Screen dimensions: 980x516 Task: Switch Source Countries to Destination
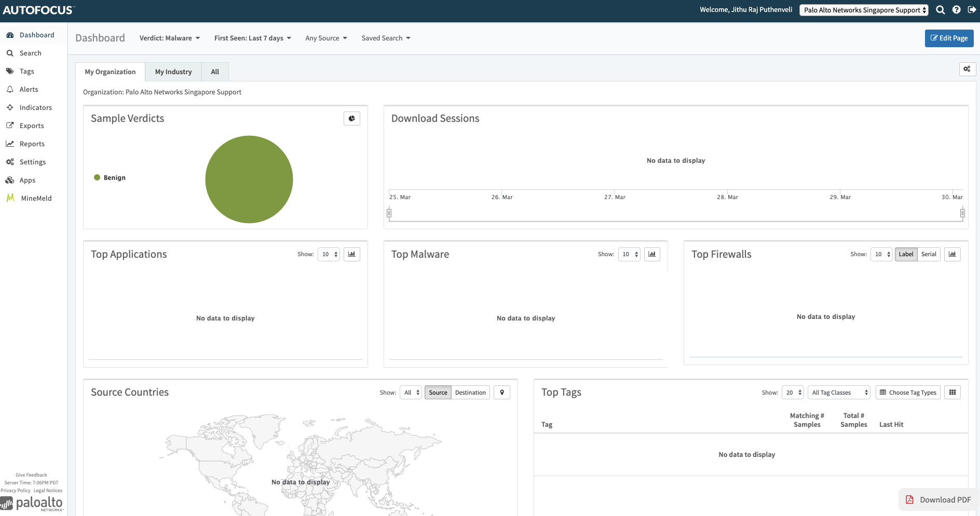470,393
